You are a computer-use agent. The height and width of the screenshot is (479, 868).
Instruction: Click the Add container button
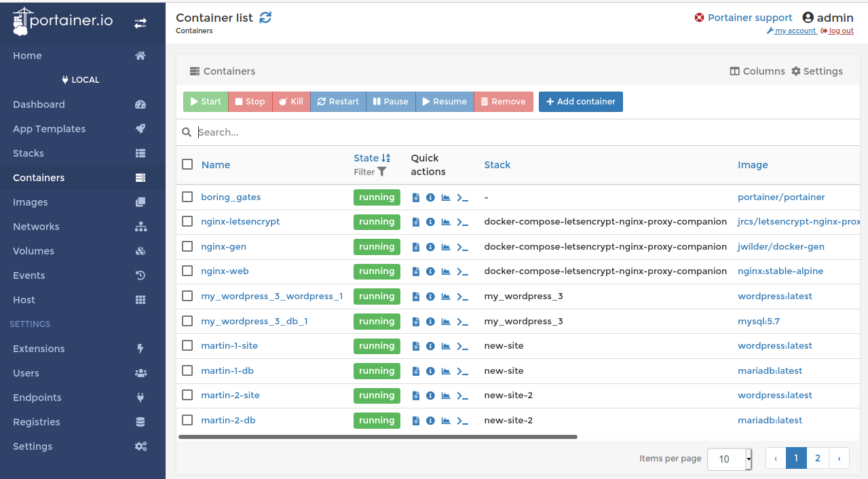click(x=580, y=101)
